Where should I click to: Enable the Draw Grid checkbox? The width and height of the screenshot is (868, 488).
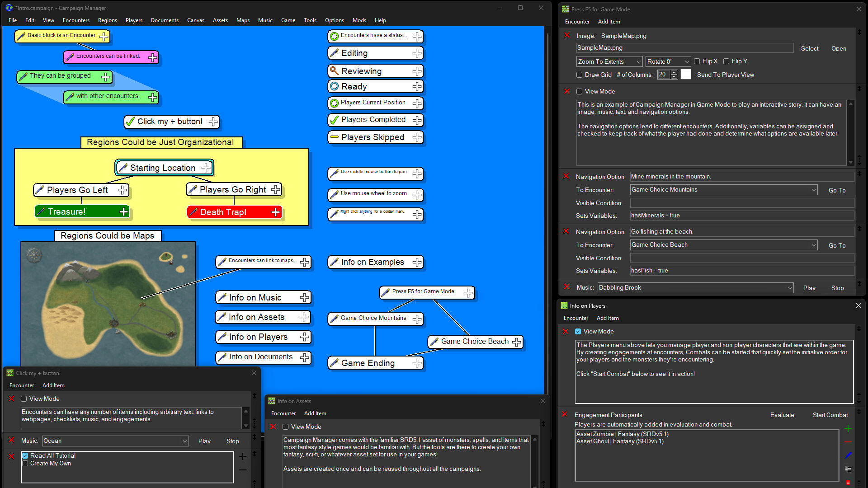click(579, 75)
